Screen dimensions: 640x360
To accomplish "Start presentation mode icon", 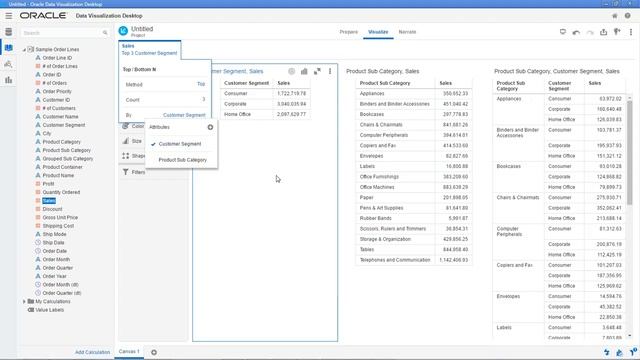I will tap(563, 32).
